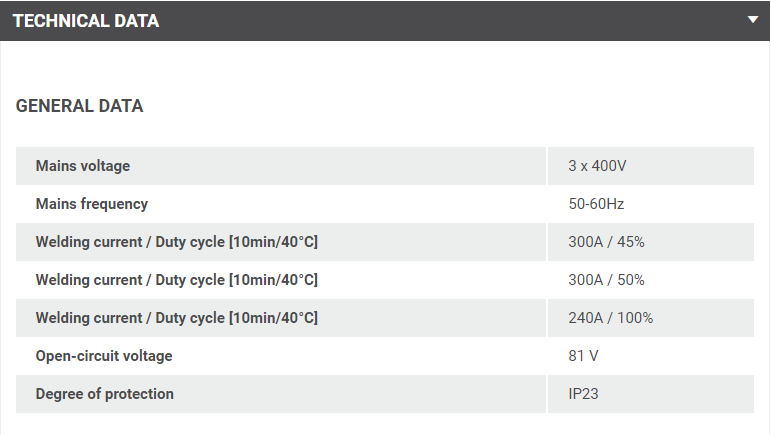Click the 300A / 45% value
Image resolution: width=771 pixels, height=435 pixels.
606,242
